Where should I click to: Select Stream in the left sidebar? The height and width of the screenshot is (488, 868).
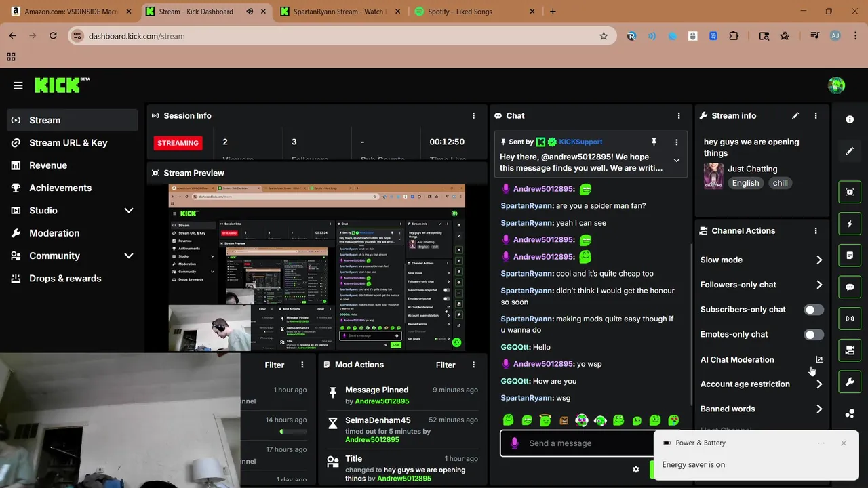[72, 120]
